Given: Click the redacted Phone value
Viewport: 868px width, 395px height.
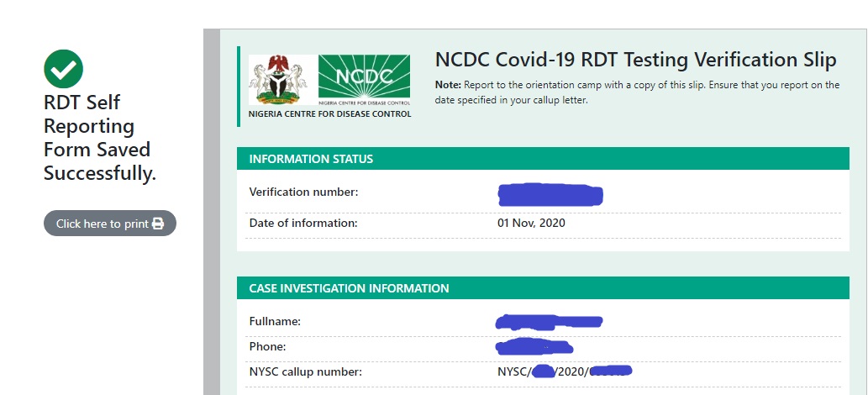Looking at the screenshot, I should (x=534, y=347).
